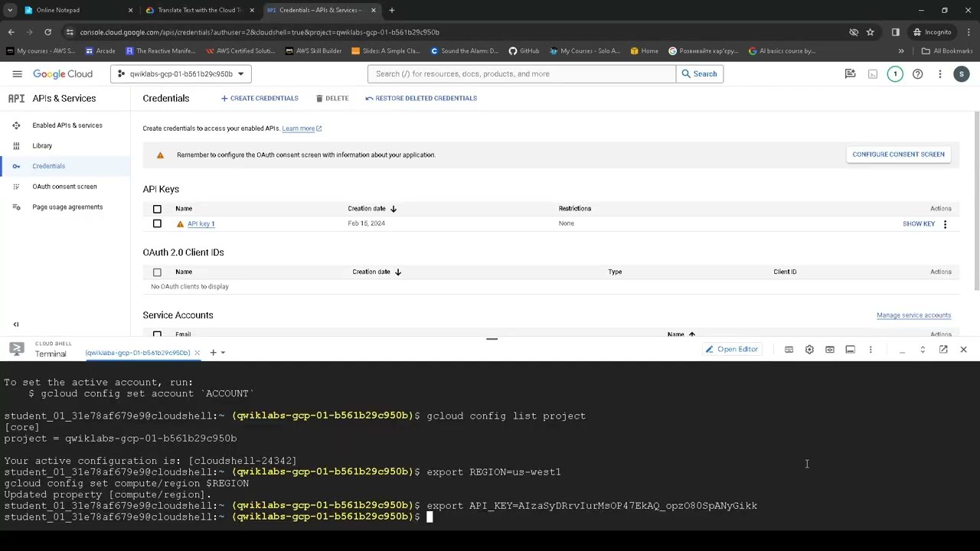The width and height of the screenshot is (980, 551).
Task: Collapse the APIs & Services side navigation
Action: (x=16, y=324)
